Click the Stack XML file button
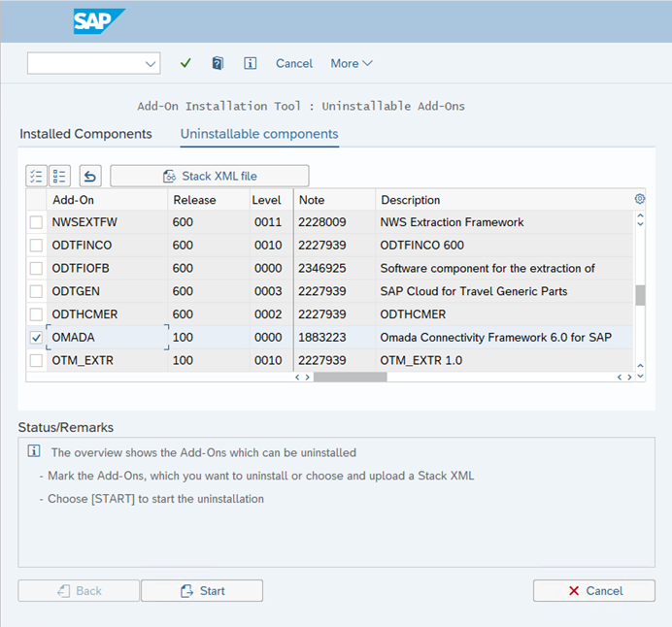Image resolution: width=672 pixels, height=627 pixels. coord(210,176)
